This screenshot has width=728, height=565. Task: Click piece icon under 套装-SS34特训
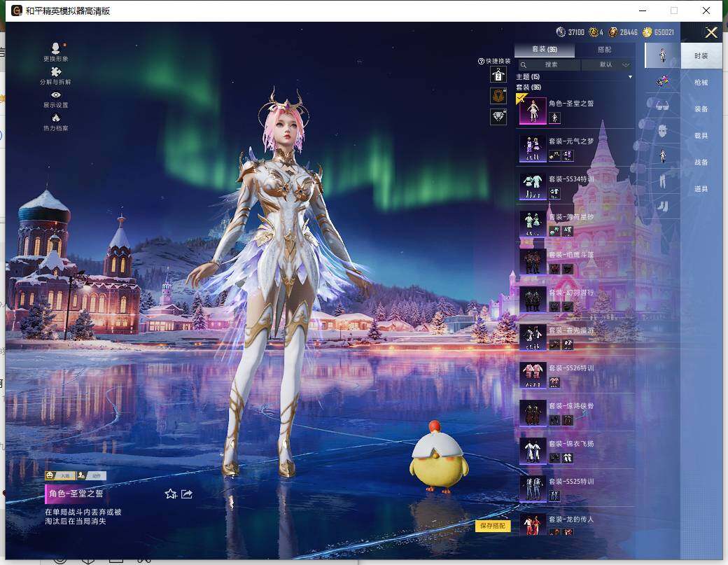pyautogui.click(x=554, y=194)
